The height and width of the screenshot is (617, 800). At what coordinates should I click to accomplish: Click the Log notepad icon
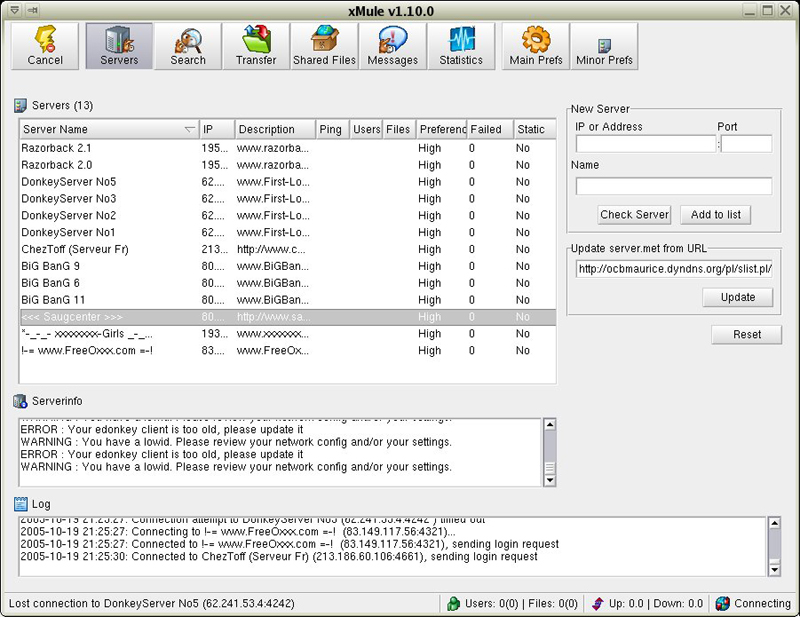coord(20,504)
